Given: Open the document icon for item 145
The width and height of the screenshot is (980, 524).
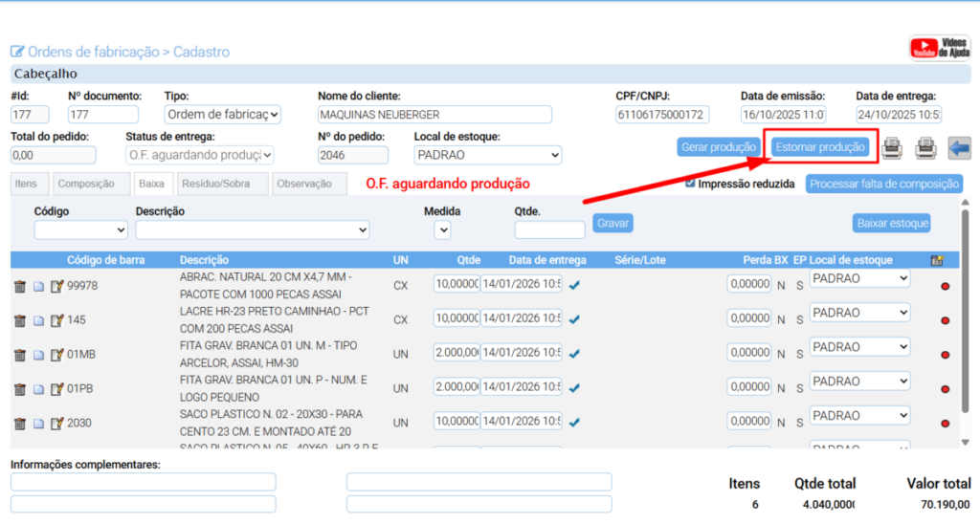Looking at the screenshot, I should pos(38,320).
